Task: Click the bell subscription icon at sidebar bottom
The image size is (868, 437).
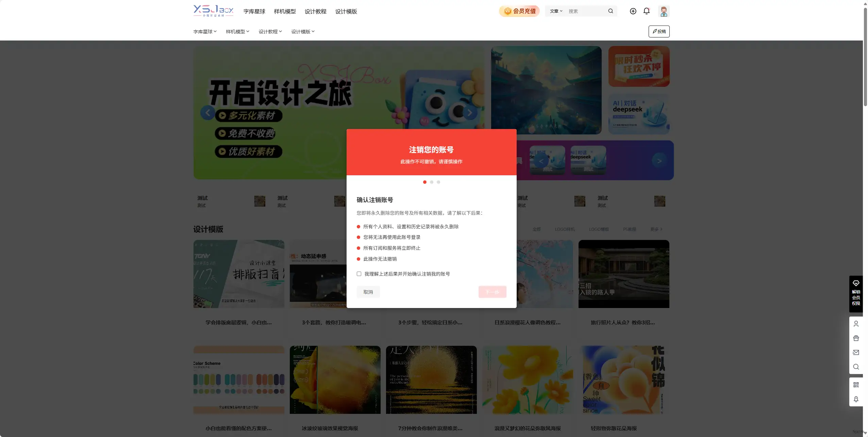Action: click(856, 399)
